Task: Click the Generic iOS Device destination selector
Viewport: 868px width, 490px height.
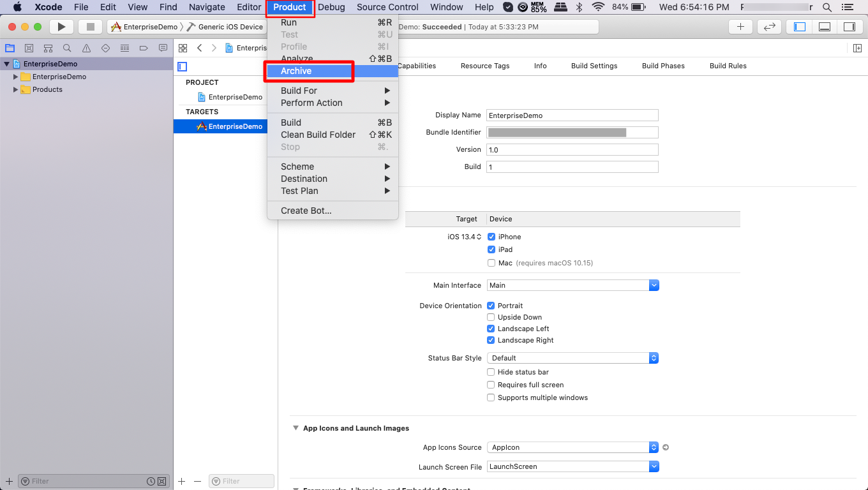Action: [x=225, y=27]
